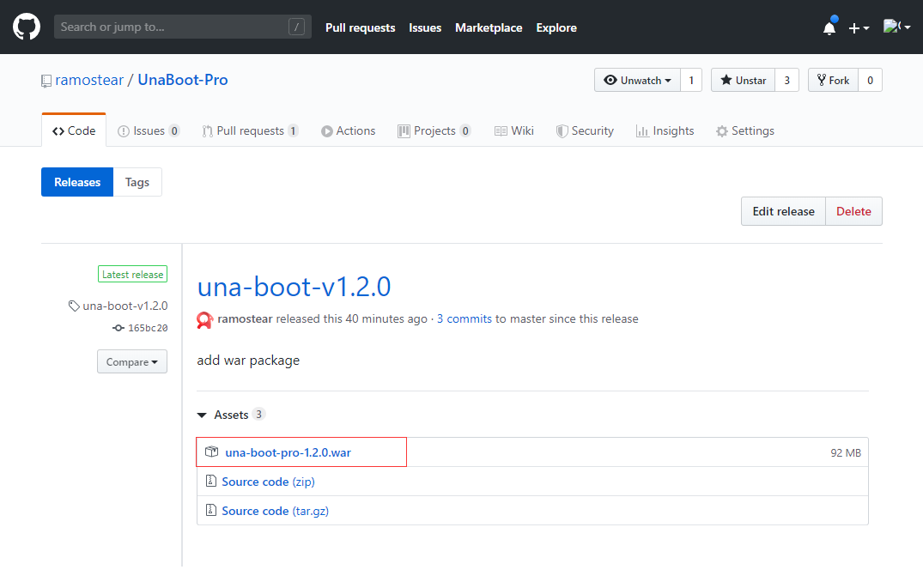This screenshot has height=588, width=923.
Task: Click the red Delete button
Action: (853, 211)
